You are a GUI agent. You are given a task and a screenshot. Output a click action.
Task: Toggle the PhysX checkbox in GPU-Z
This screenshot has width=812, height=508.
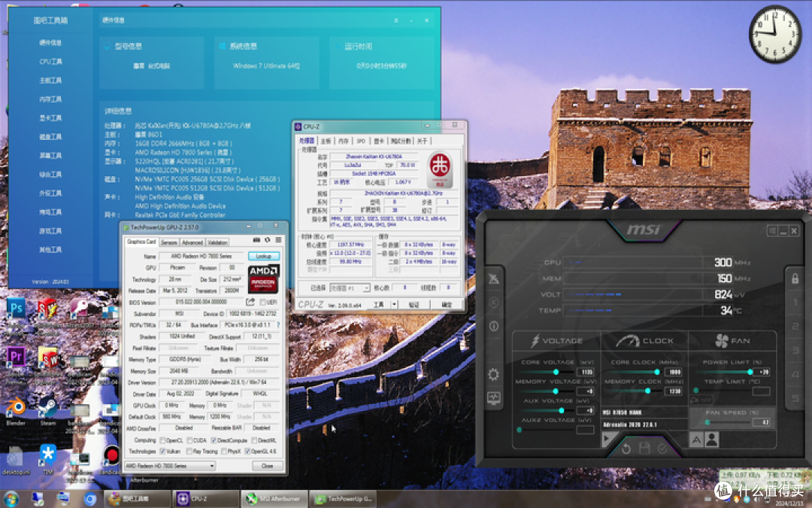[224, 452]
